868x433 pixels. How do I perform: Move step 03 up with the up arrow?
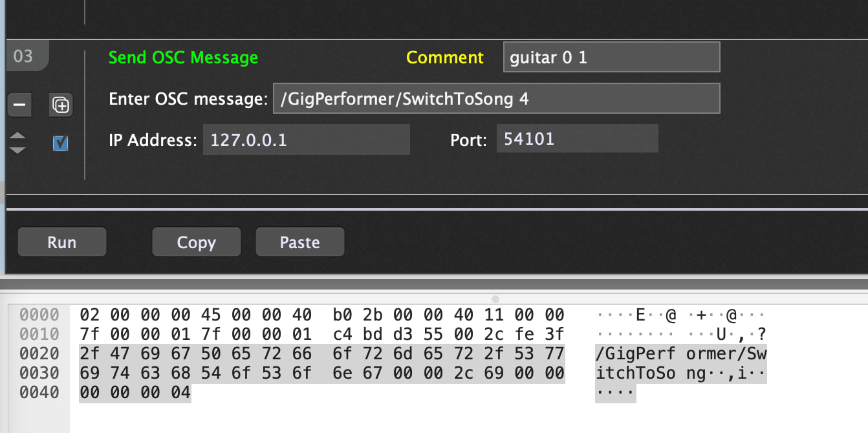pyautogui.click(x=18, y=136)
